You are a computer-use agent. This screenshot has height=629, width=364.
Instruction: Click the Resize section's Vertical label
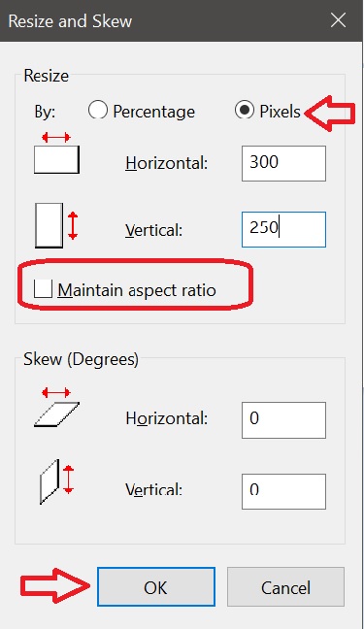point(153,230)
